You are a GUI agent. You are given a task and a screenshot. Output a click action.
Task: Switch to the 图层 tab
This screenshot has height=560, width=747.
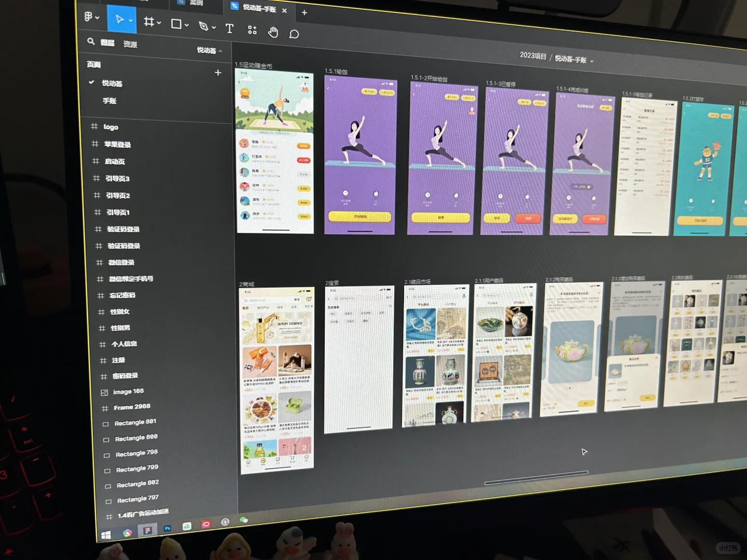click(x=107, y=43)
